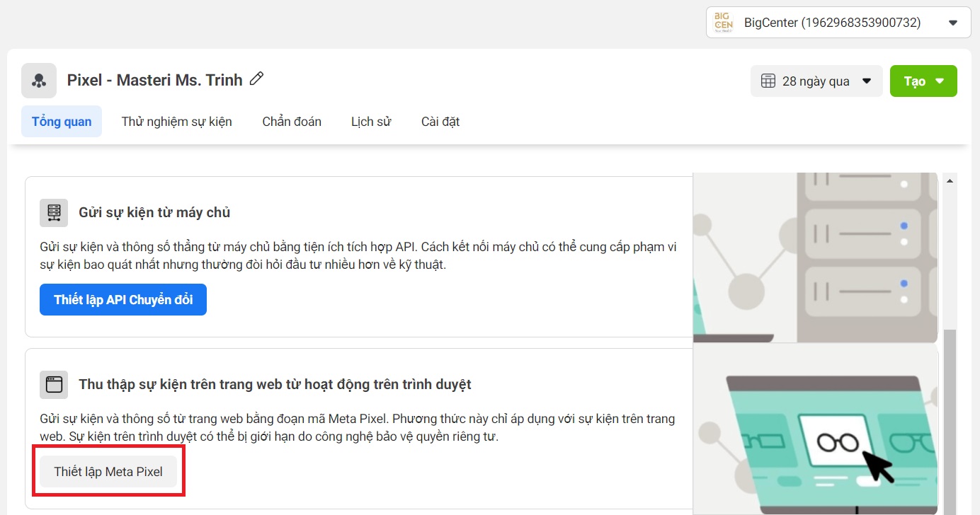
Task: Click the pixel dataset icon left of title
Action: [x=39, y=81]
